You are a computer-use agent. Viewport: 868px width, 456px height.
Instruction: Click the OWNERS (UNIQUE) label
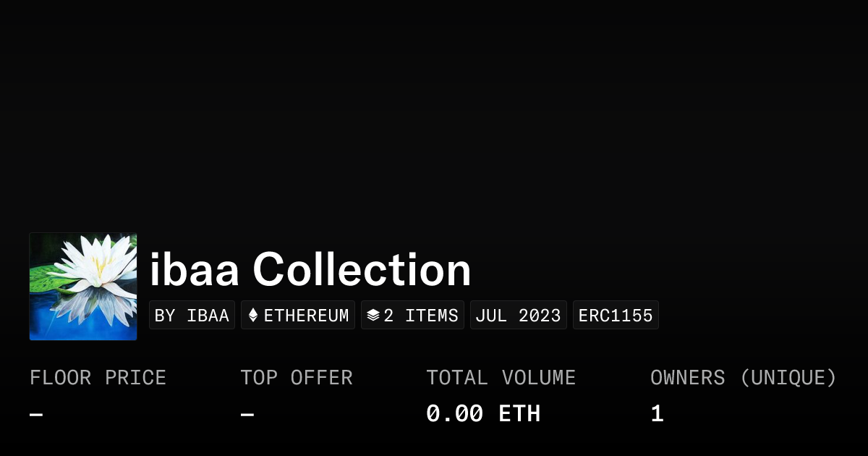pos(743,378)
